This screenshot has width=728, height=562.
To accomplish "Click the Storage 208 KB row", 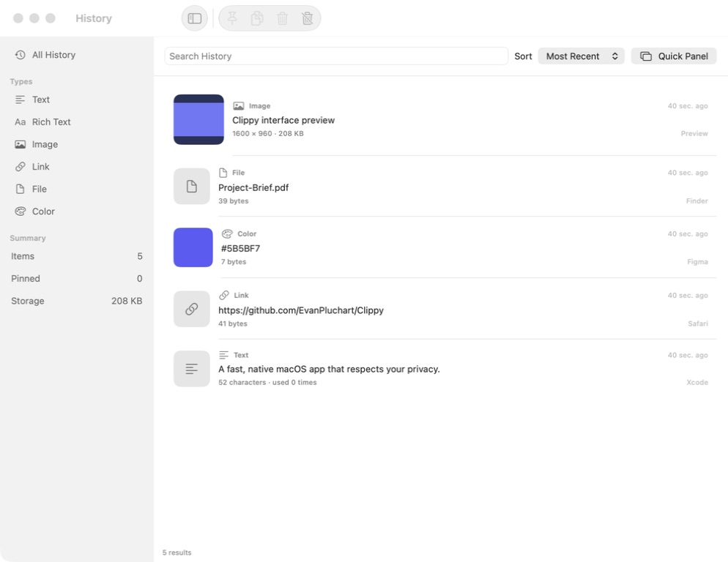I will click(77, 301).
